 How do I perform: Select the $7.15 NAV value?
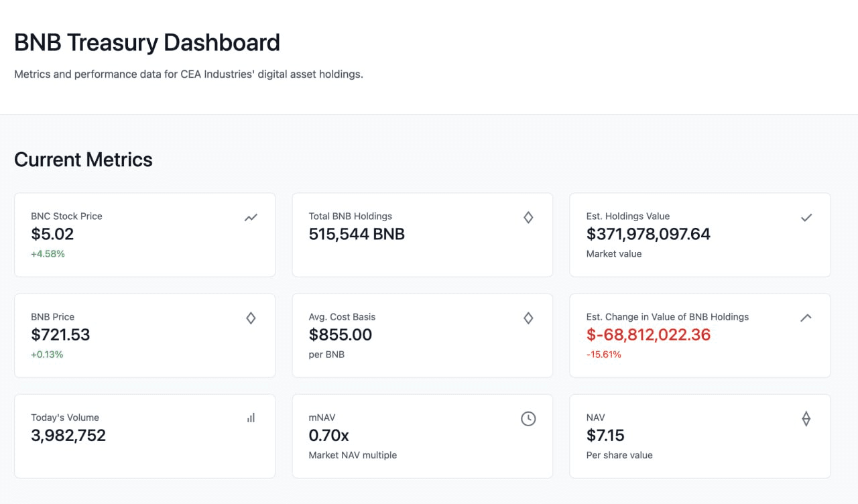605,435
